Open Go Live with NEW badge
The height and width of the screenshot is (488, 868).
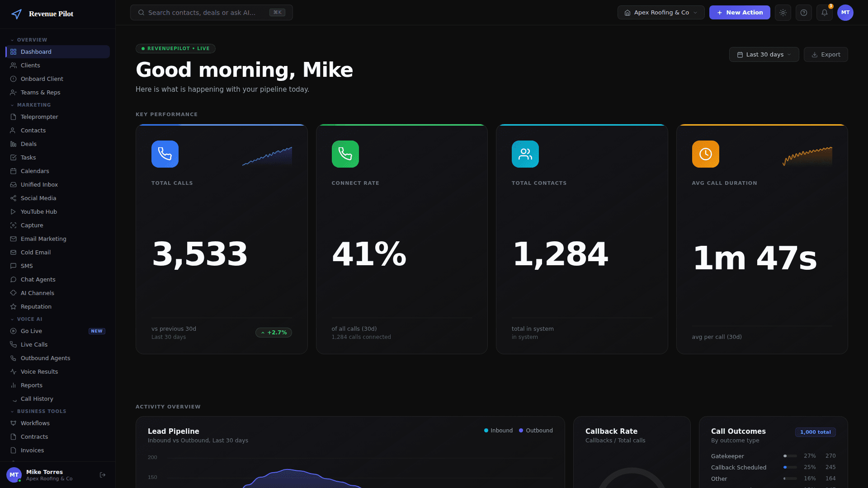[x=58, y=331]
